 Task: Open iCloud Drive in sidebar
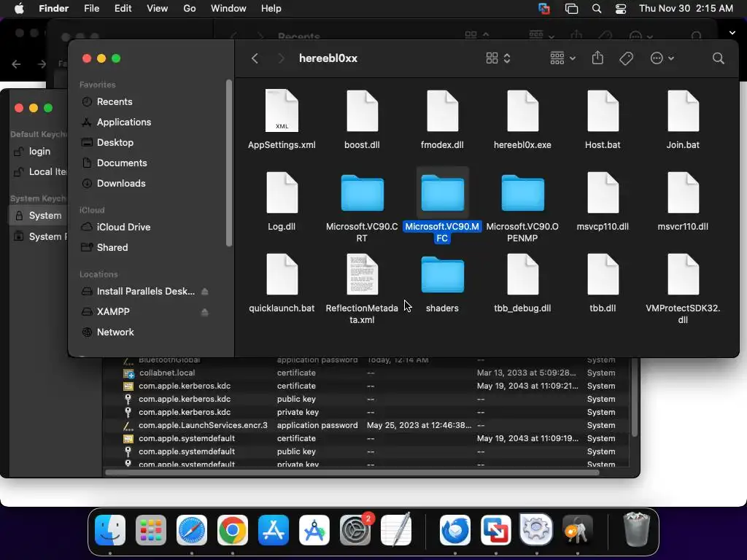click(123, 227)
